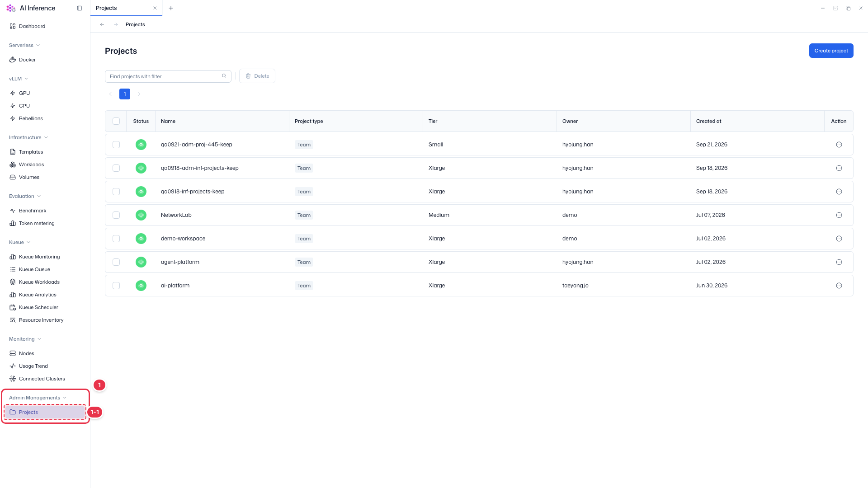Screen dimensions: 868x488
Task: Tick the agent-platform row checkbox
Action: click(x=116, y=262)
